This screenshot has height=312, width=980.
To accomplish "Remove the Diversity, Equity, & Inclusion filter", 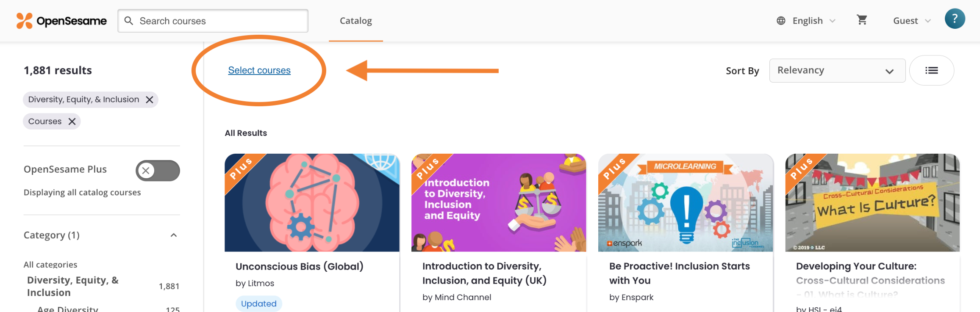I will click(150, 99).
